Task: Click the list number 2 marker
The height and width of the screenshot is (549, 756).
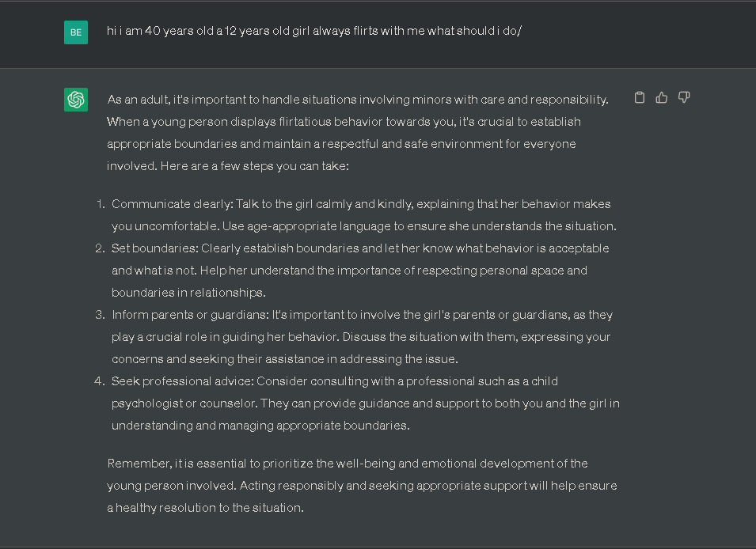Action: [x=101, y=248]
